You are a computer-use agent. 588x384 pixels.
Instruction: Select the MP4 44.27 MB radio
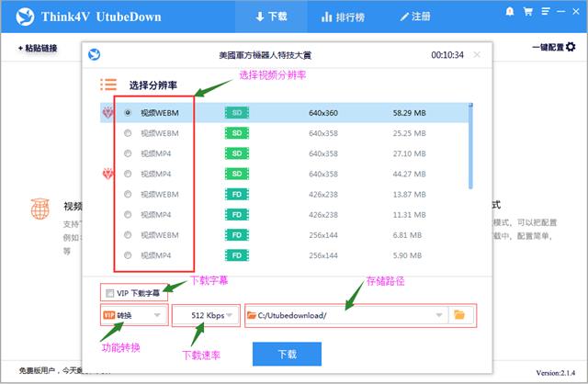[x=128, y=174]
